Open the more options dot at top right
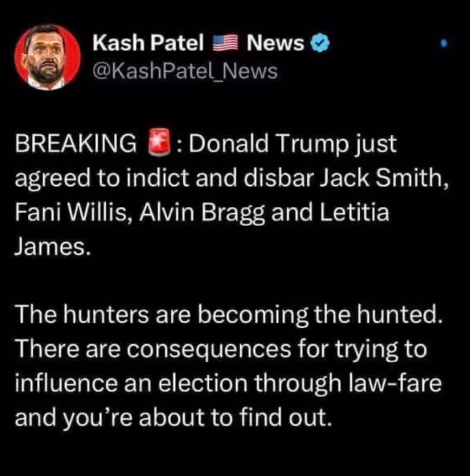 tap(443, 44)
